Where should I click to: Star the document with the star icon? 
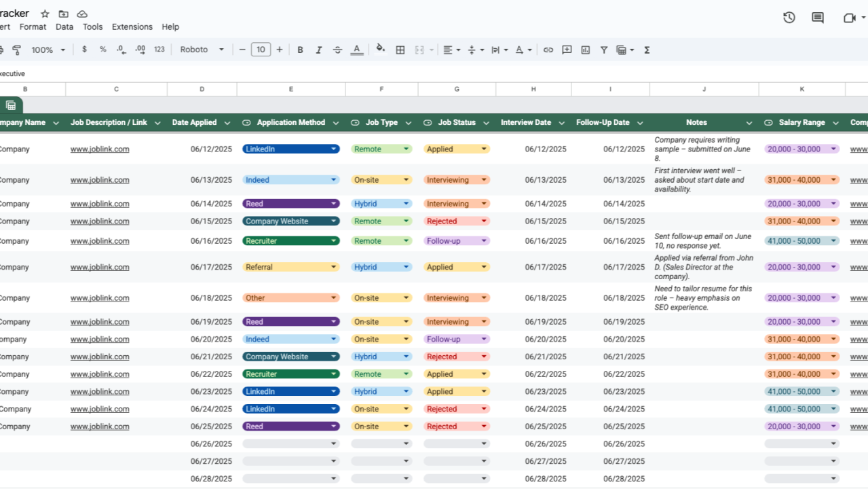coord(45,14)
